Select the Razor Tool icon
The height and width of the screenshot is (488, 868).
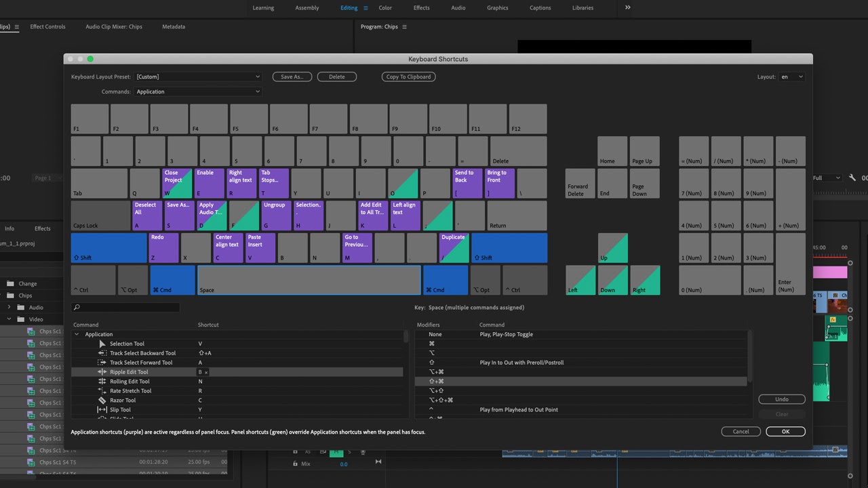(102, 401)
